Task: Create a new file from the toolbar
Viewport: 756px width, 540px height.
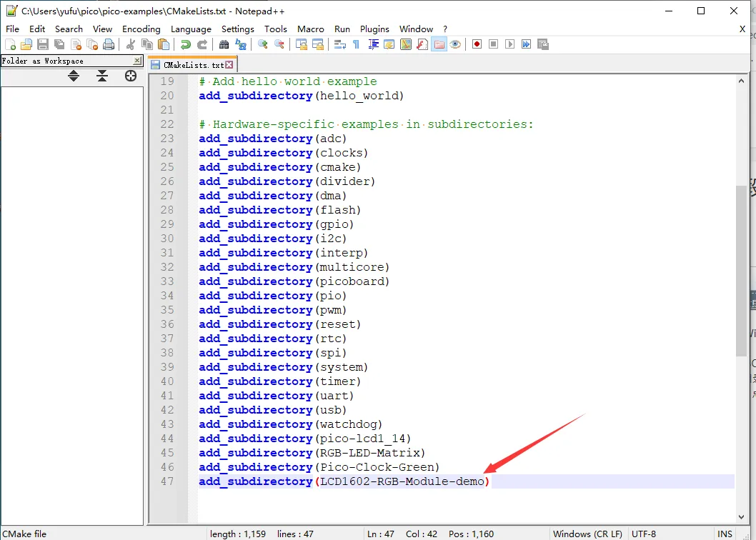Action: pyautogui.click(x=10, y=44)
